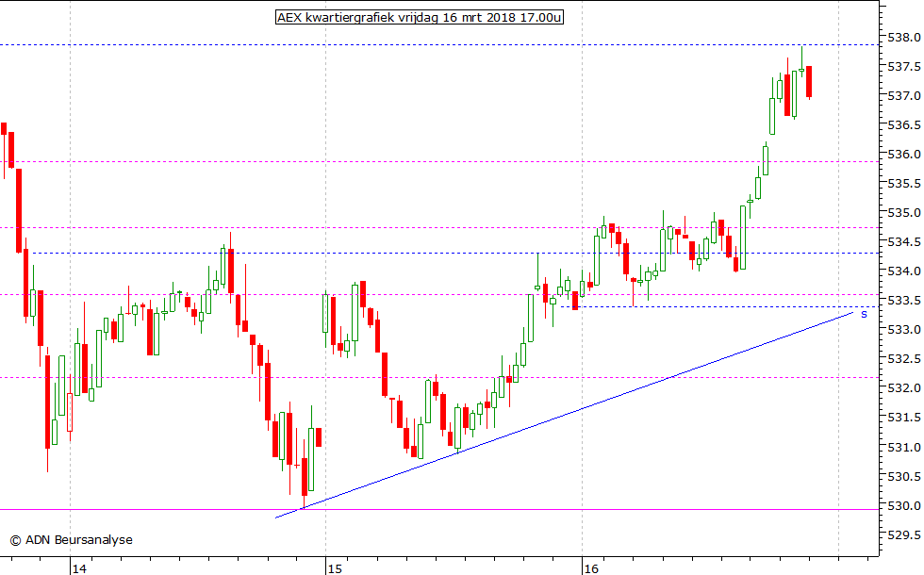Click the 534.5 price axis label
The image size is (924, 575).
pos(904,242)
